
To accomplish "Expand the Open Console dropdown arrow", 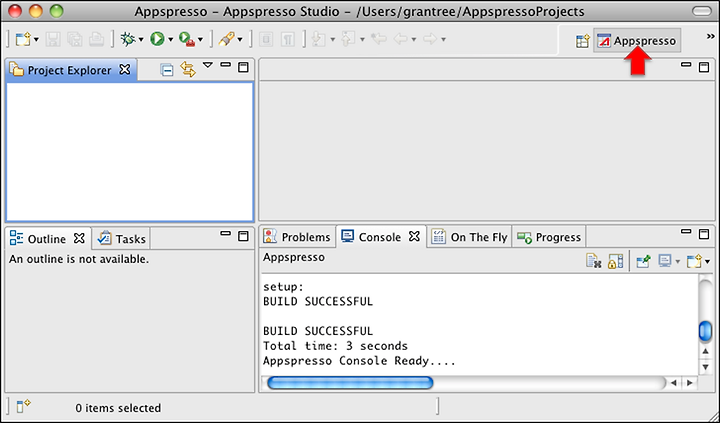I will click(707, 262).
